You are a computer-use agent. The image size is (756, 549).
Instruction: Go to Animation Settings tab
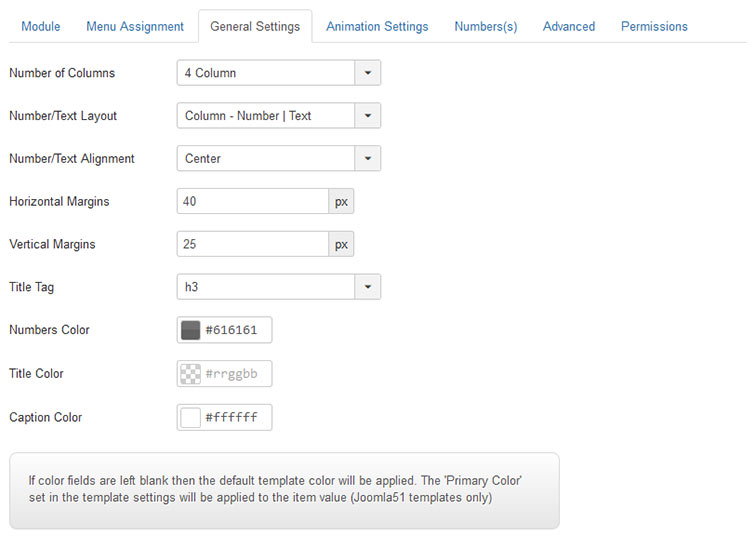tap(377, 27)
